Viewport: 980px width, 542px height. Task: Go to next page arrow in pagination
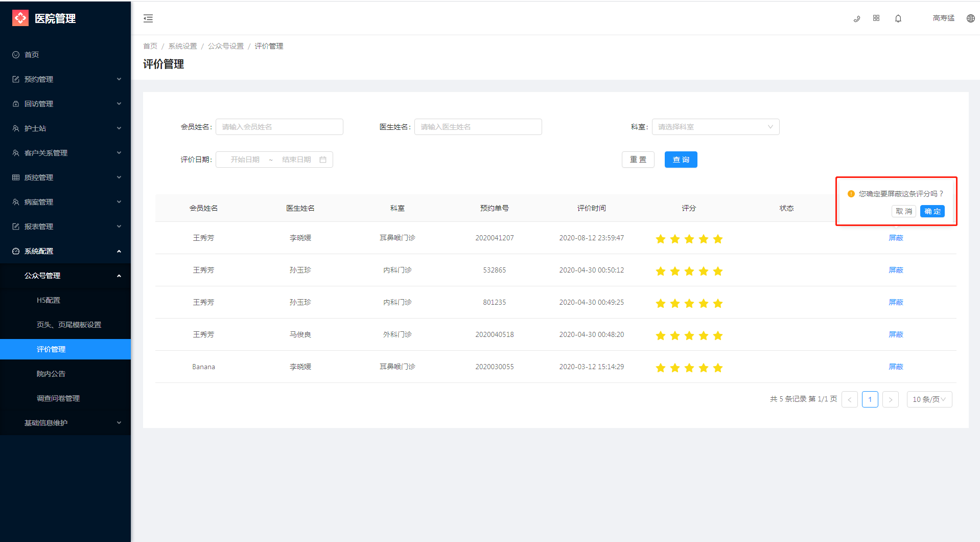coord(891,399)
